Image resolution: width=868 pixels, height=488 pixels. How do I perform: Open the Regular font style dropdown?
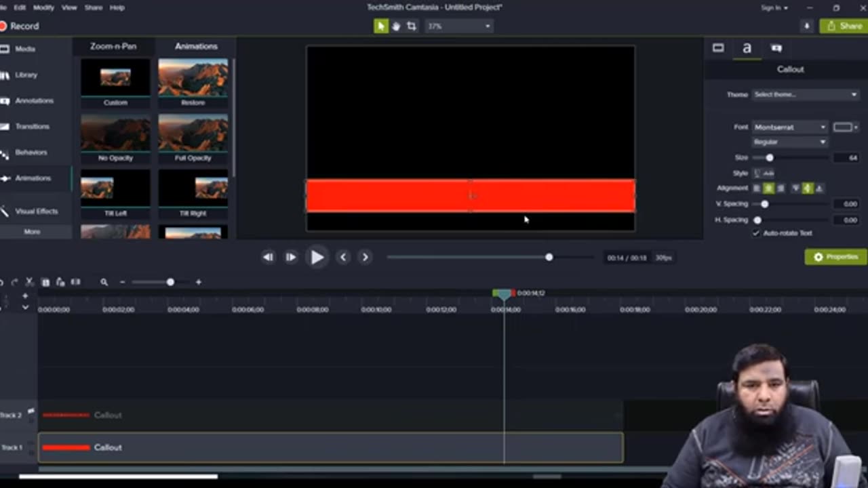pyautogui.click(x=790, y=142)
